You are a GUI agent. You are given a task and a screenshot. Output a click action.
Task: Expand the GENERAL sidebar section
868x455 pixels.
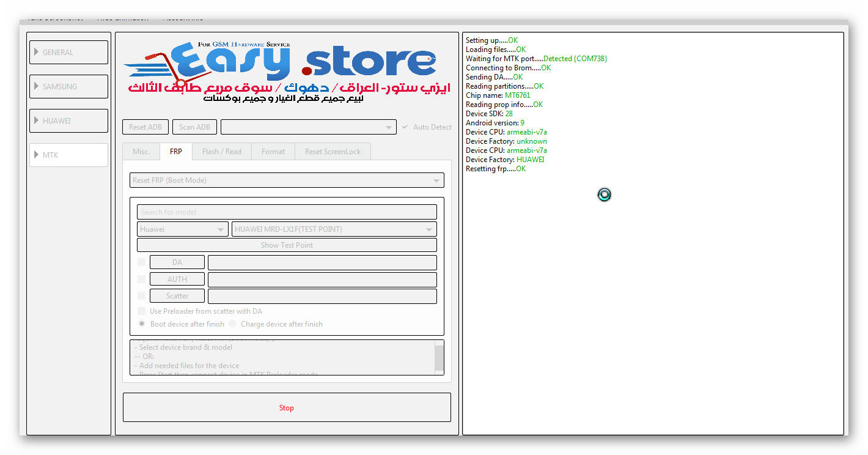coord(68,52)
